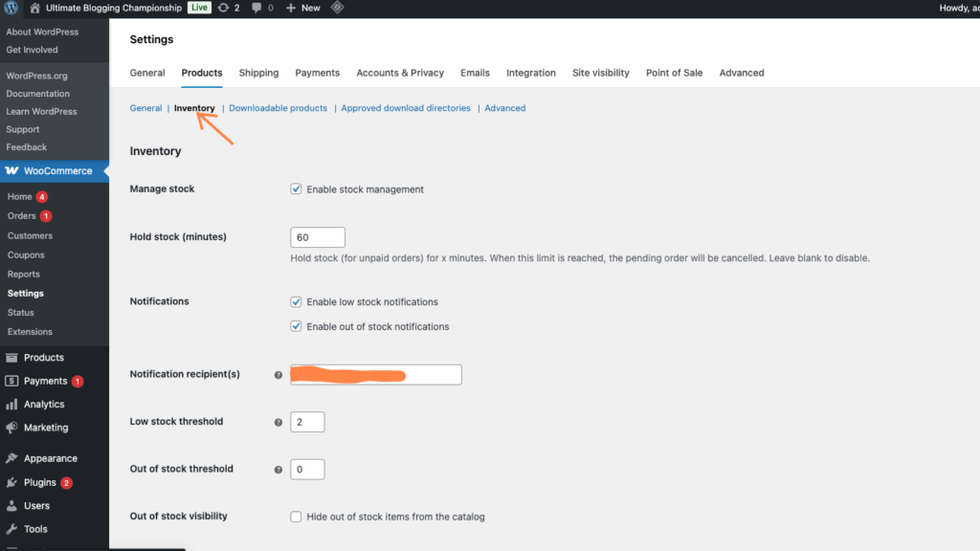Add new content via New button
Image resolution: width=980 pixels, height=551 pixels.
303,8
